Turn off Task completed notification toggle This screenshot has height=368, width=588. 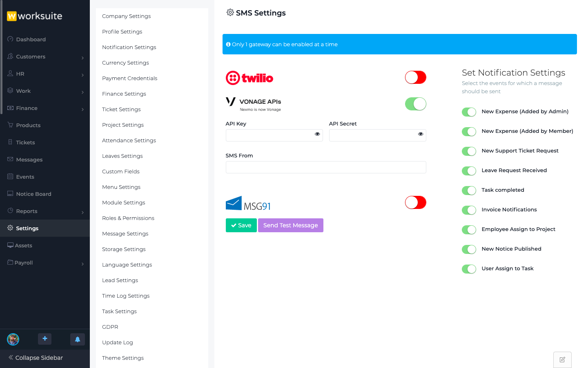[x=469, y=191]
